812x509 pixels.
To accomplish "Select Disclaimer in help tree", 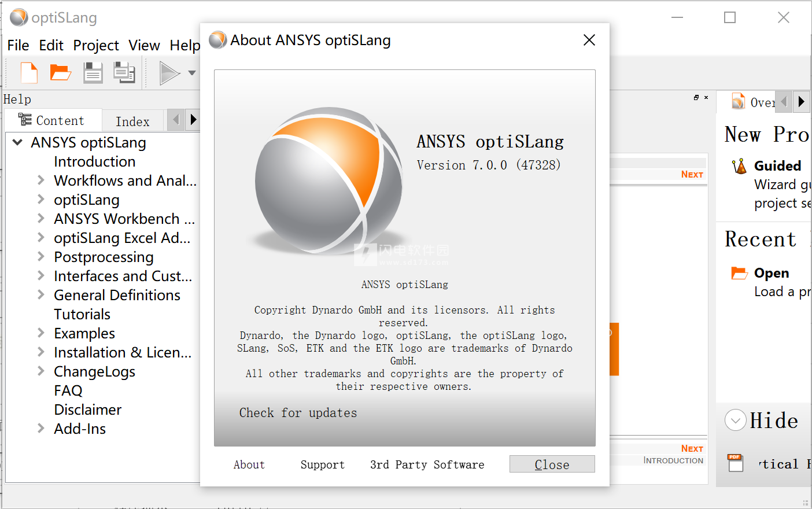I will 88,410.
